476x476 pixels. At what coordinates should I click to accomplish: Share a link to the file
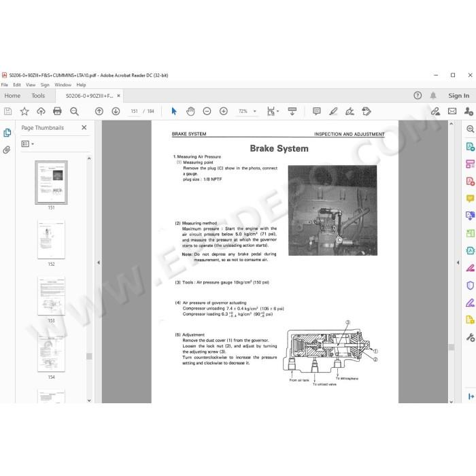click(435, 112)
